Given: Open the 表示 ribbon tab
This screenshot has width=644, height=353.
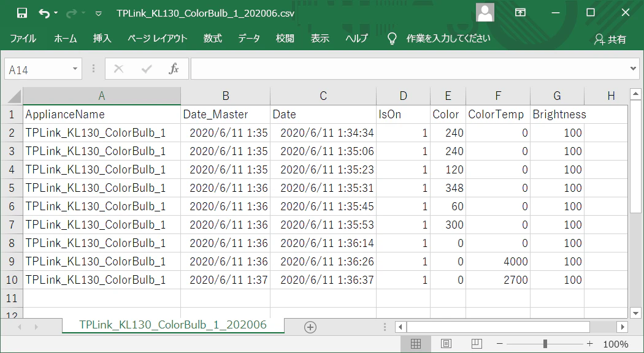Looking at the screenshot, I should 320,39.
